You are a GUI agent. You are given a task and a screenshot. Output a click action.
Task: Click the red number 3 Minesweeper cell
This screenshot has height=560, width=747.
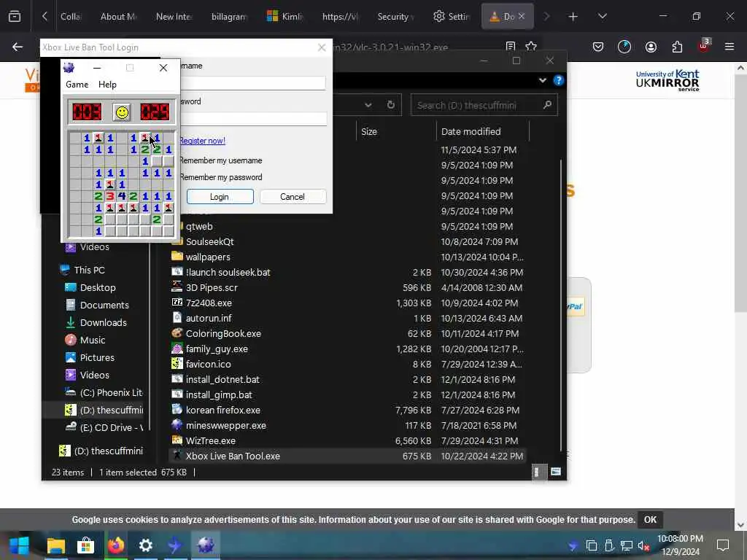pos(110,196)
